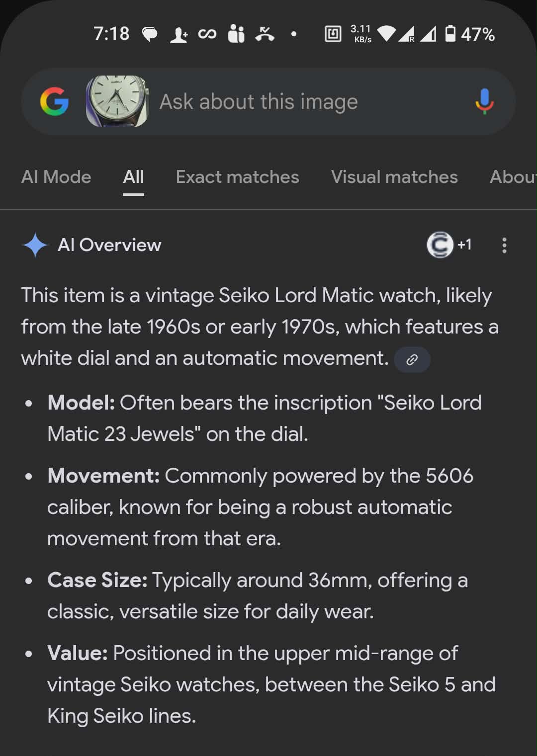The height and width of the screenshot is (756, 537).
Task: Tap the '+1' sources count label
Action: pos(464,245)
